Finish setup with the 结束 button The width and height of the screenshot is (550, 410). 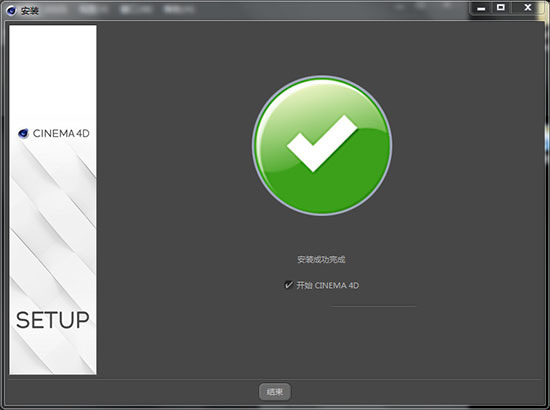pos(275,392)
